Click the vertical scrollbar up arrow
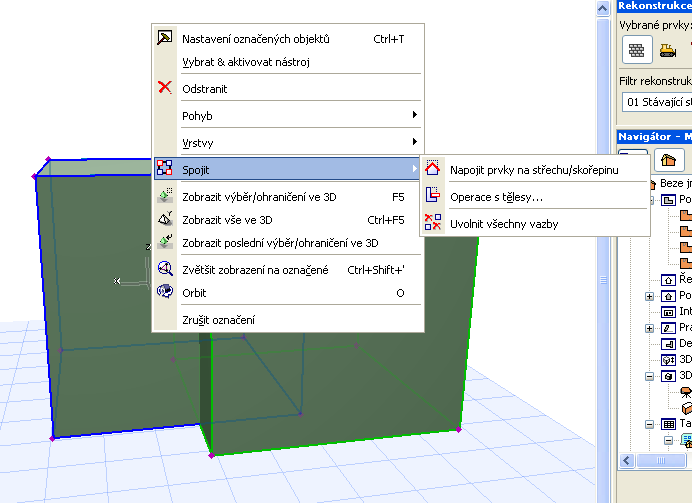Viewport: 692px width, 503px height. coord(603,8)
